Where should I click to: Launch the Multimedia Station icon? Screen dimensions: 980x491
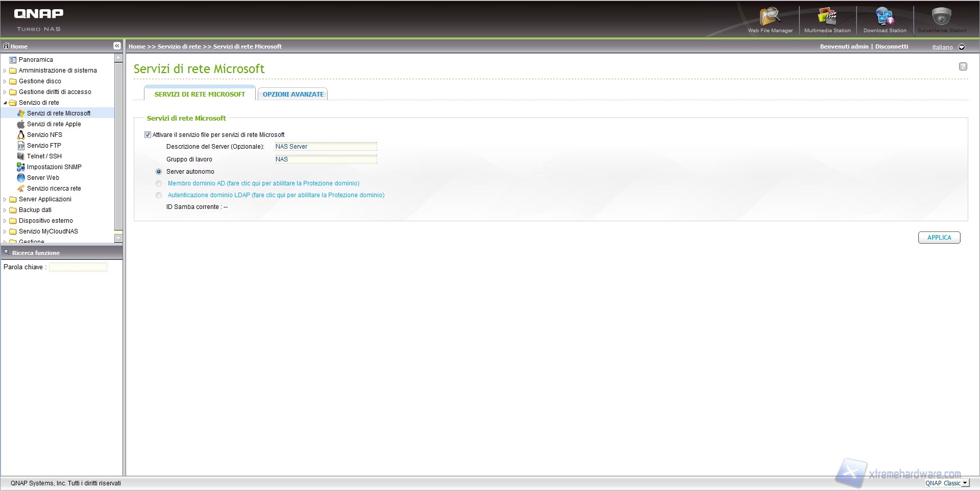(827, 17)
